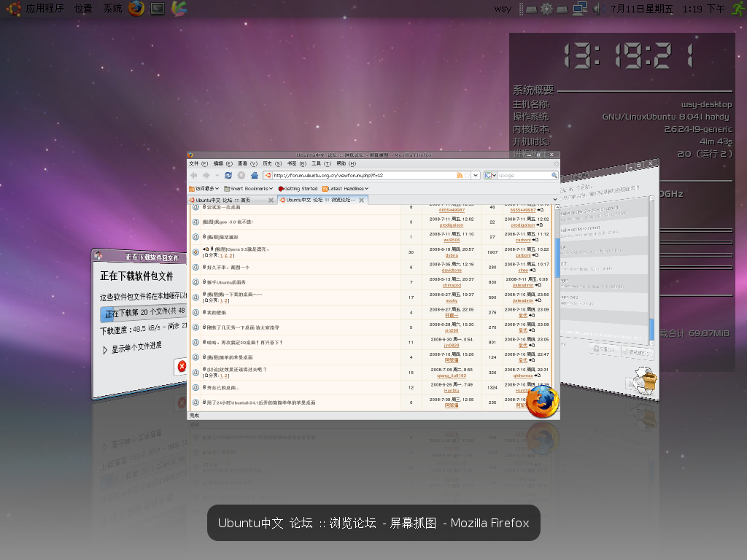Click the Firefox back arrow button
Image resolution: width=747 pixels, height=560 pixels.
click(x=194, y=175)
